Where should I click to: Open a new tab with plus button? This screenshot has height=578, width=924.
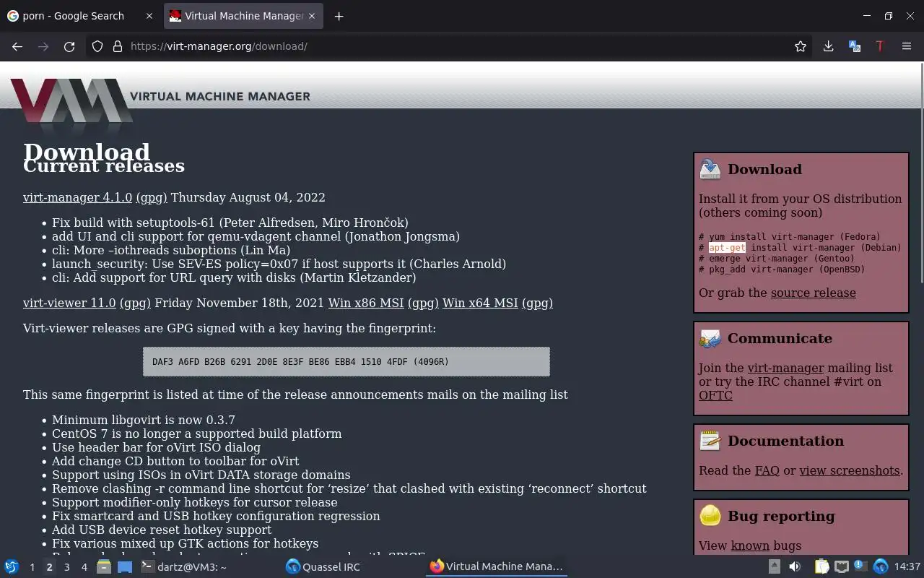point(339,16)
